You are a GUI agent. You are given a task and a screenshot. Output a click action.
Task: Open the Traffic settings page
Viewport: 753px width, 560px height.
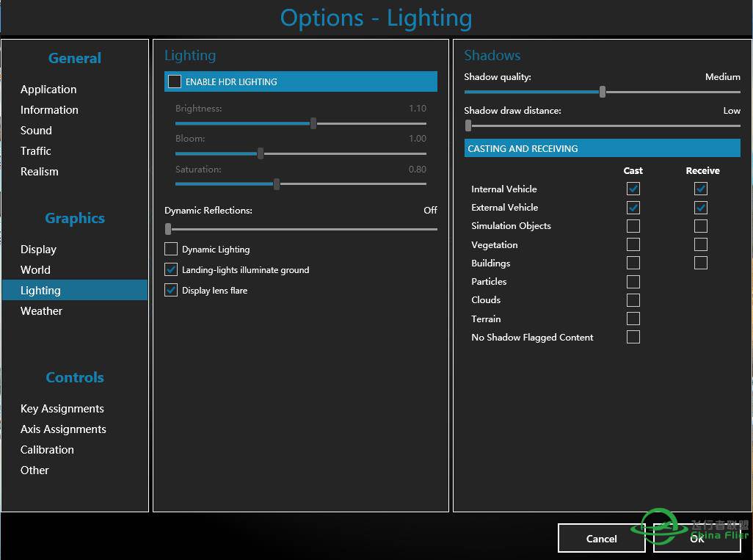35,151
